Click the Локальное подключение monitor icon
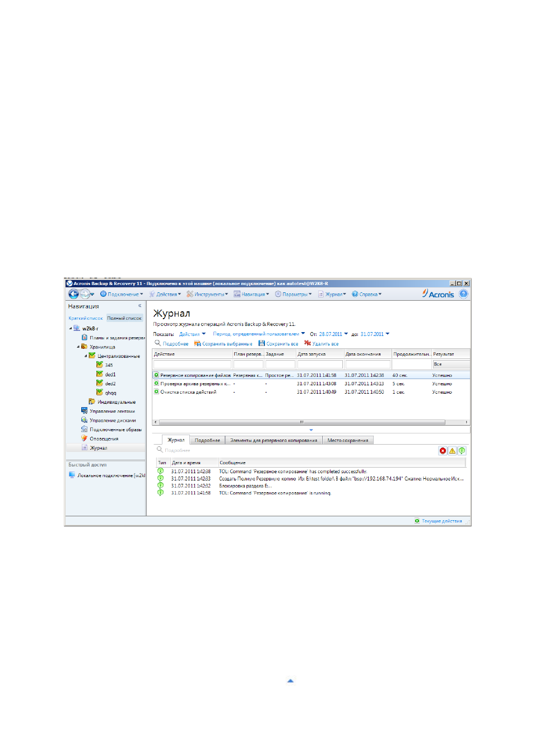This screenshot has height=756, width=535. pyautogui.click(x=72, y=475)
